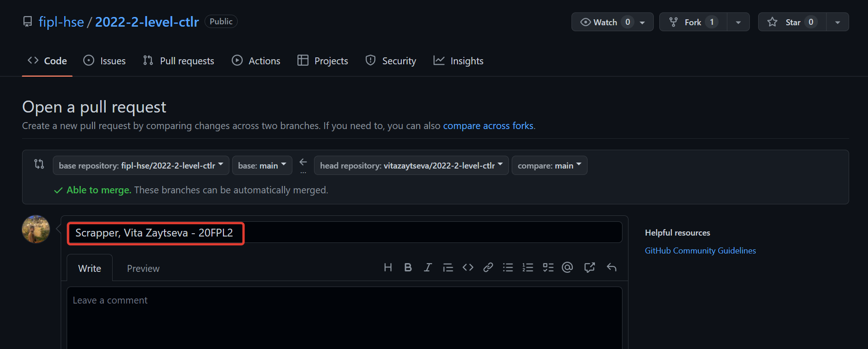Click the Issues circle icon
Viewport: 868px width, 349px height.
coord(89,60)
